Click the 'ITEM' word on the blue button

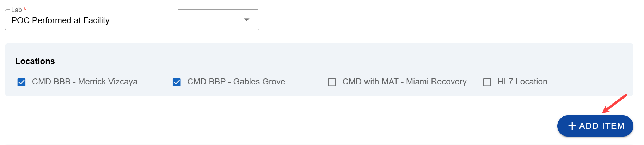click(613, 126)
